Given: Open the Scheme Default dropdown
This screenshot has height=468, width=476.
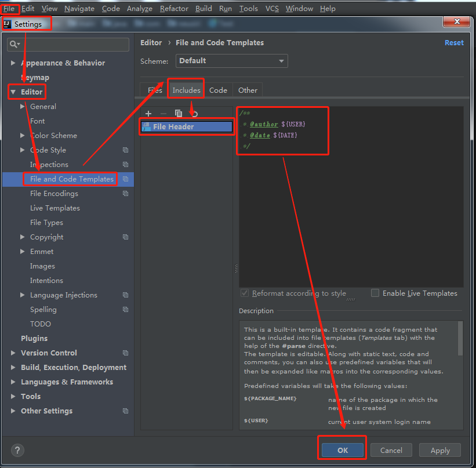Looking at the screenshot, I should coord(232,61).
